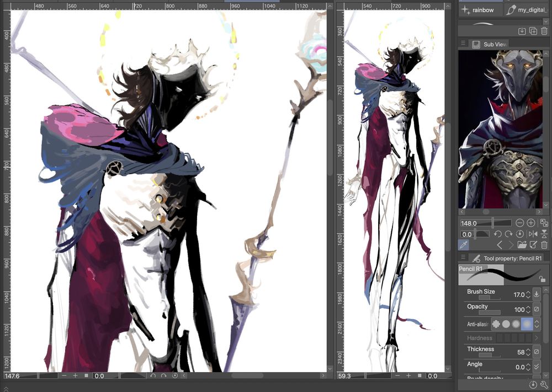Rotate Sub View image right

[x=508, y=234]
